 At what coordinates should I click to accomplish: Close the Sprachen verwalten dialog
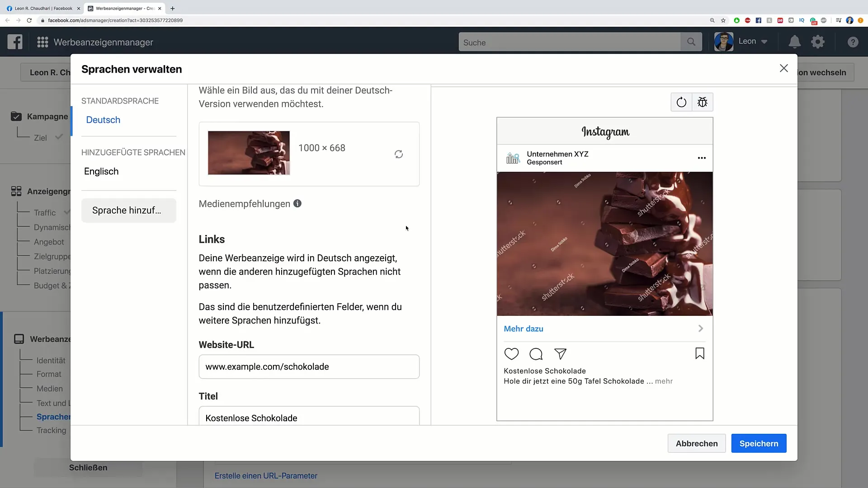click(x=784, y=68)
